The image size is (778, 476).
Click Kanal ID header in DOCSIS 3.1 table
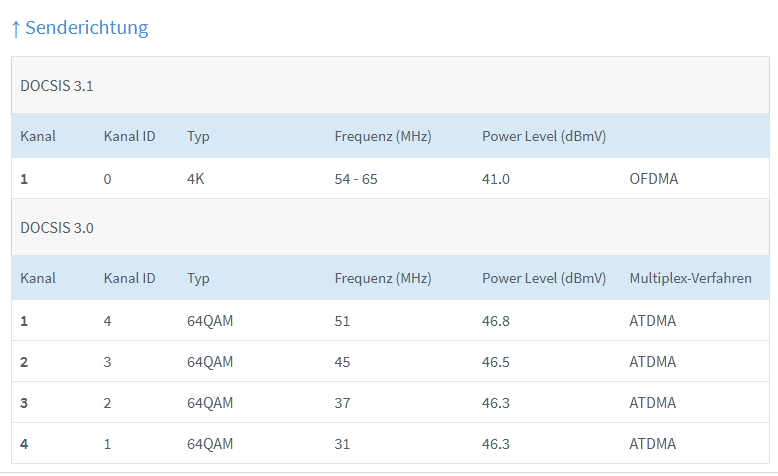(x=129, y=136)
